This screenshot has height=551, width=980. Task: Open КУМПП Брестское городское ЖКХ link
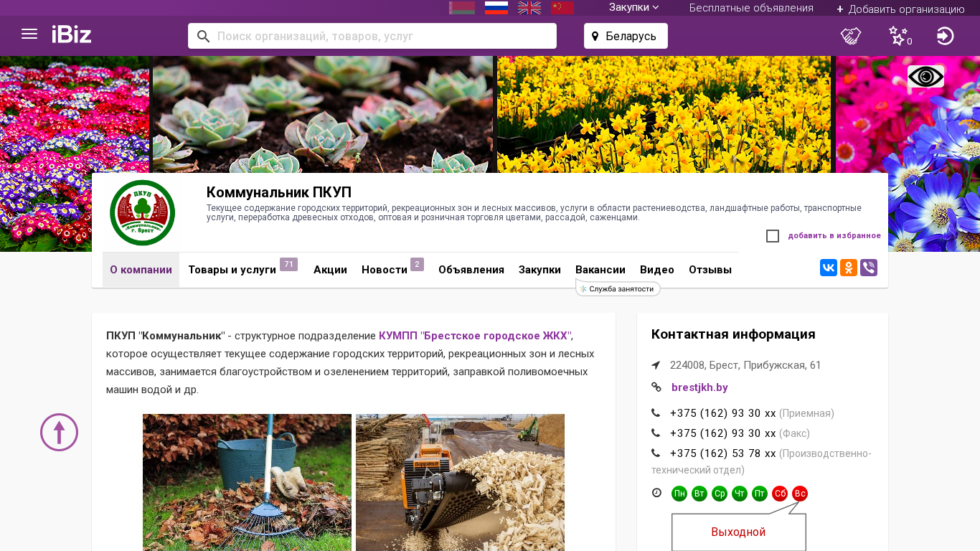[475, 336]
